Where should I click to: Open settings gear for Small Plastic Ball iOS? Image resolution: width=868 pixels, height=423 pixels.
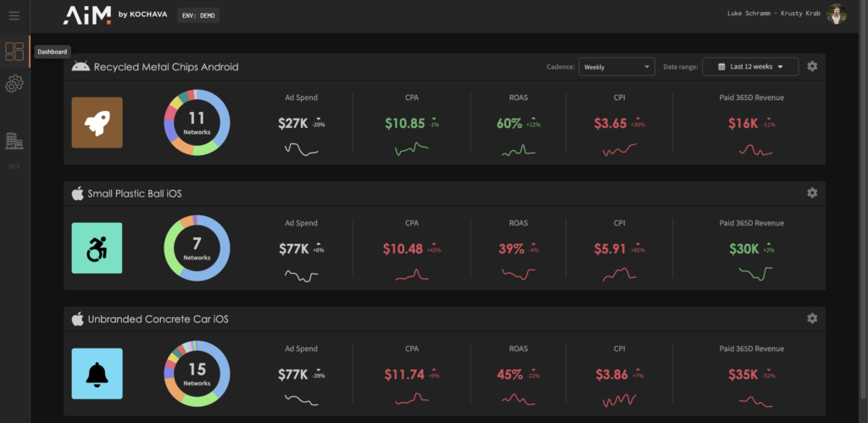click(x=812, y=193)
